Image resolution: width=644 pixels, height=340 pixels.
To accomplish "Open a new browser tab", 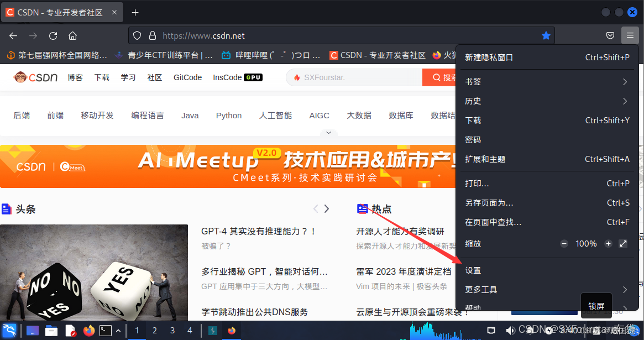I will 135,12.
